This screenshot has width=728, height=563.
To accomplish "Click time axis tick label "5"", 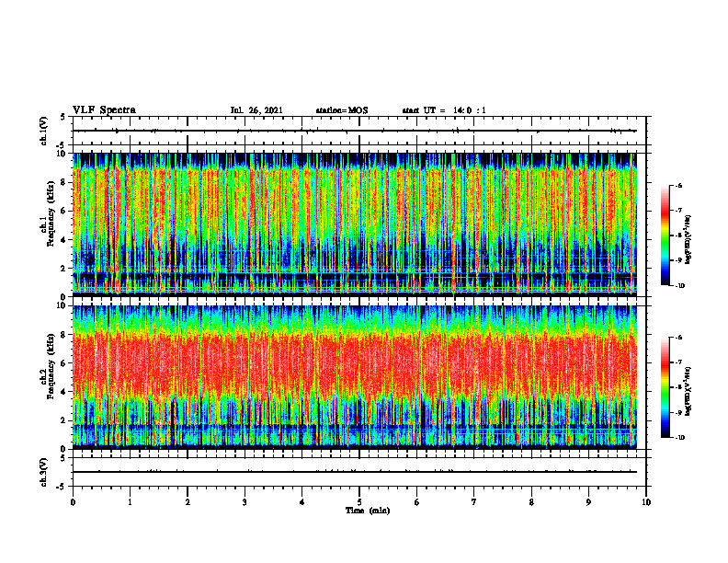I will tap(359, 502).
